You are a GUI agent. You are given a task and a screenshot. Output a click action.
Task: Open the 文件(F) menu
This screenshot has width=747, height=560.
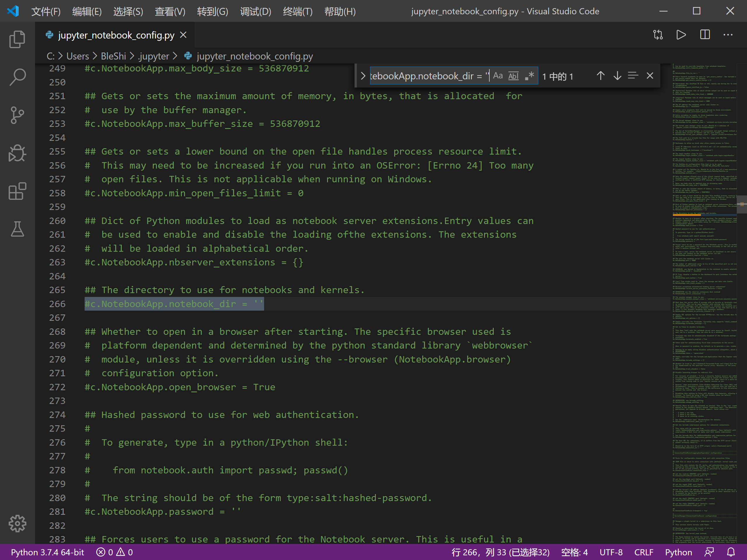[x=46, y=11]
